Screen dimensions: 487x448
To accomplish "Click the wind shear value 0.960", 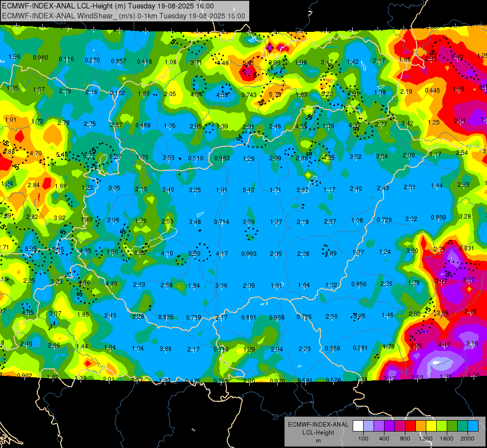I will [x=40, y=58].
